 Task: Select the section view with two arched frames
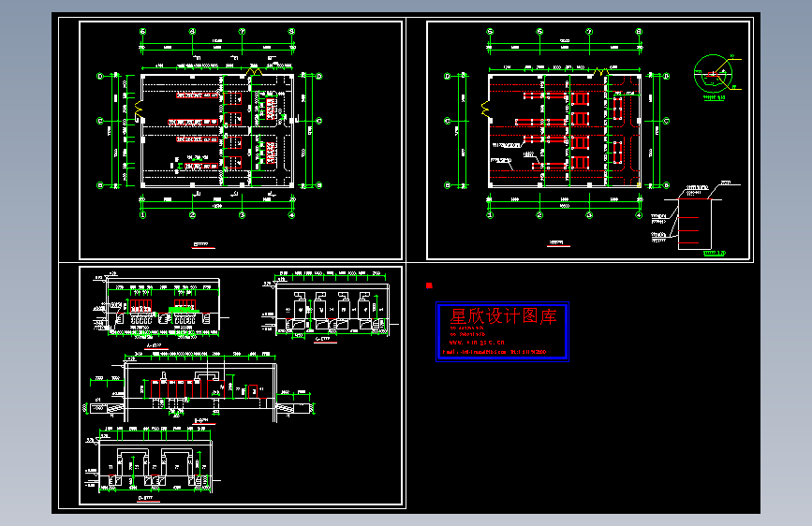tap(154, 463)
